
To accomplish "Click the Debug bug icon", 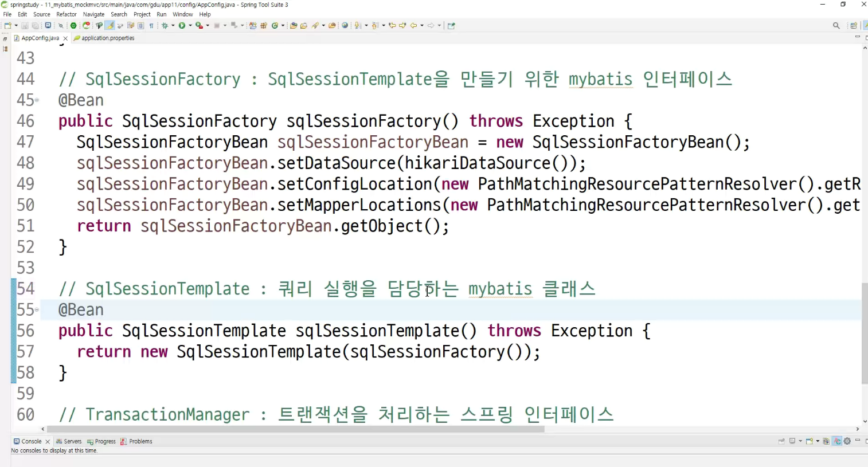I will [165, 25].
